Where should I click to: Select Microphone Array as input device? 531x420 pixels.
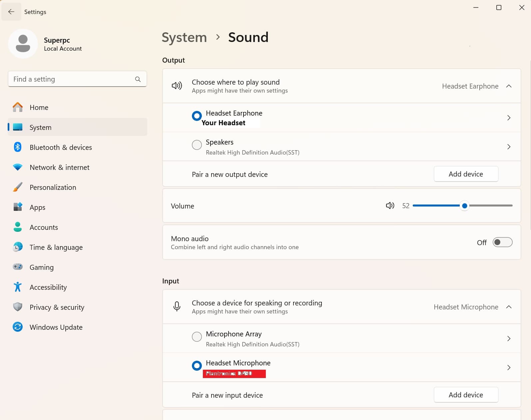[197, 337]
